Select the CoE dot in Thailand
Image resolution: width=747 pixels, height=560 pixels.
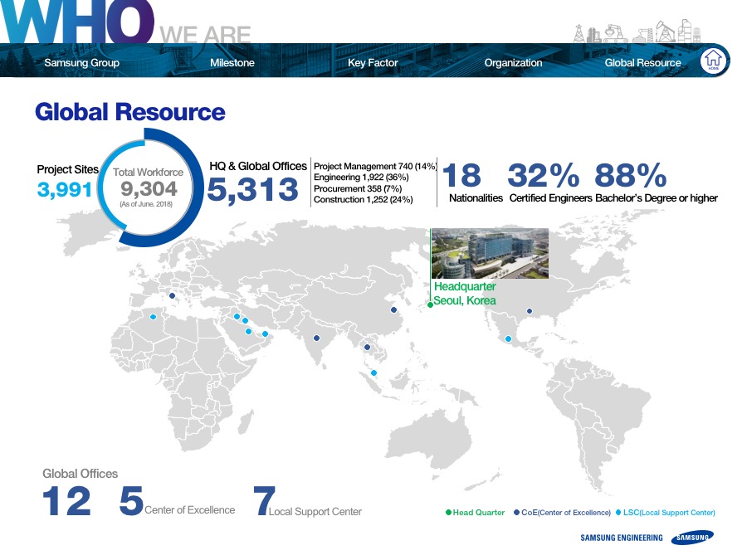(x=367, y=347)
